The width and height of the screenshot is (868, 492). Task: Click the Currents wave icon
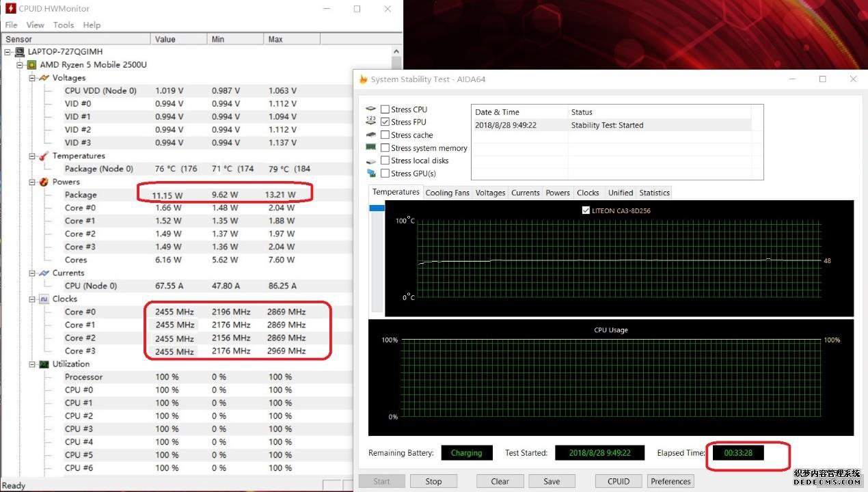[x=44, y=273]
